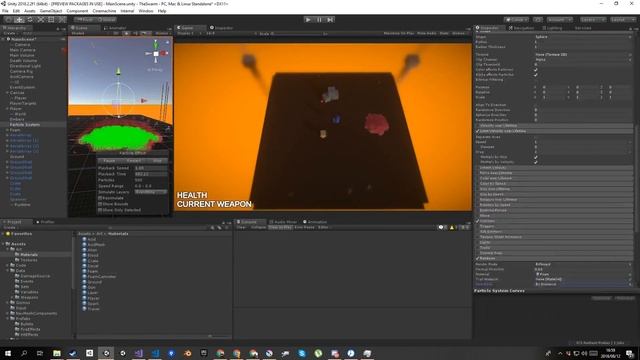Select the Materials folder in Project
The height and width of the screenshot is (360, 640).
(x=28, y=255)
